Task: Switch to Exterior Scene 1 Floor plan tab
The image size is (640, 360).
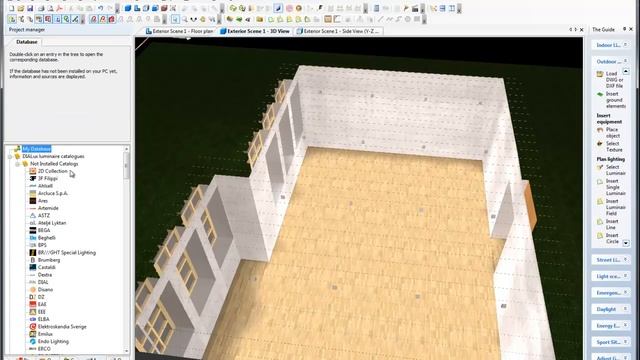Action: (x=180, y=31)
